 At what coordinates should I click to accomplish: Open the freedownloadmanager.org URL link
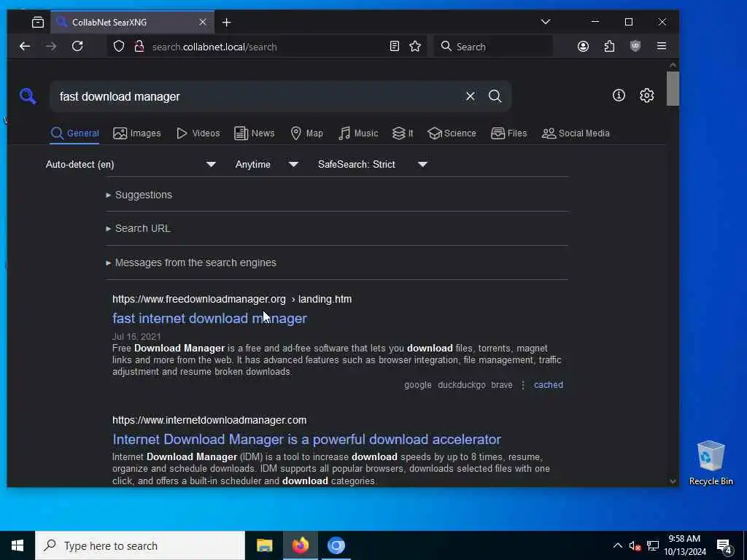(232, 299)
